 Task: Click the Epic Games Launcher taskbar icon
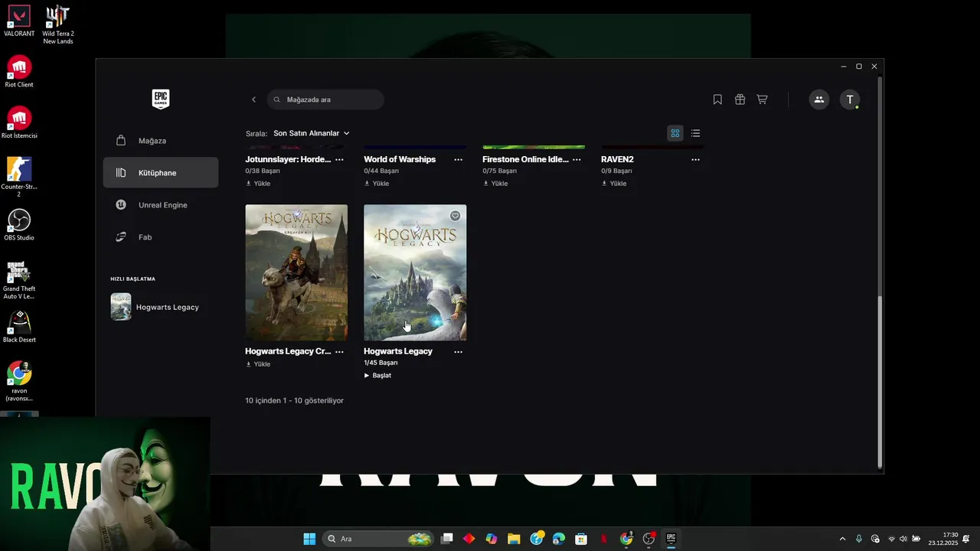(671, 539)
